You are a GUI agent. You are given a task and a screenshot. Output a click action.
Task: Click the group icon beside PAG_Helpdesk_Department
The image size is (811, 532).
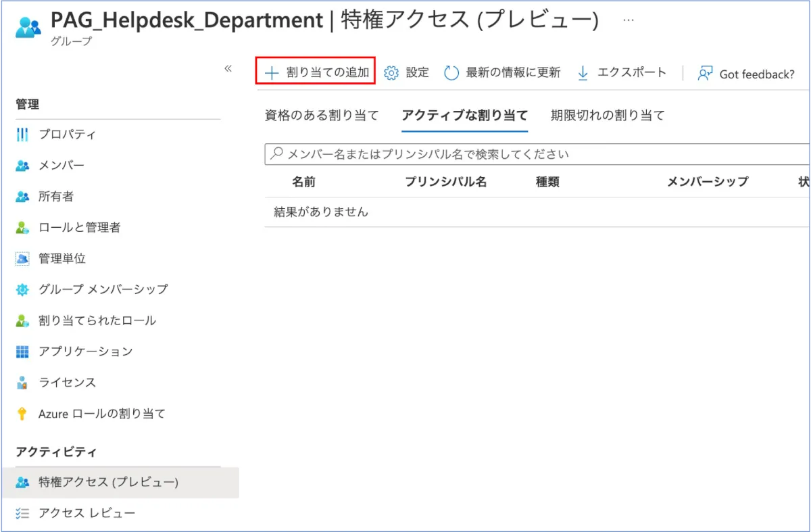coord(28,27)
